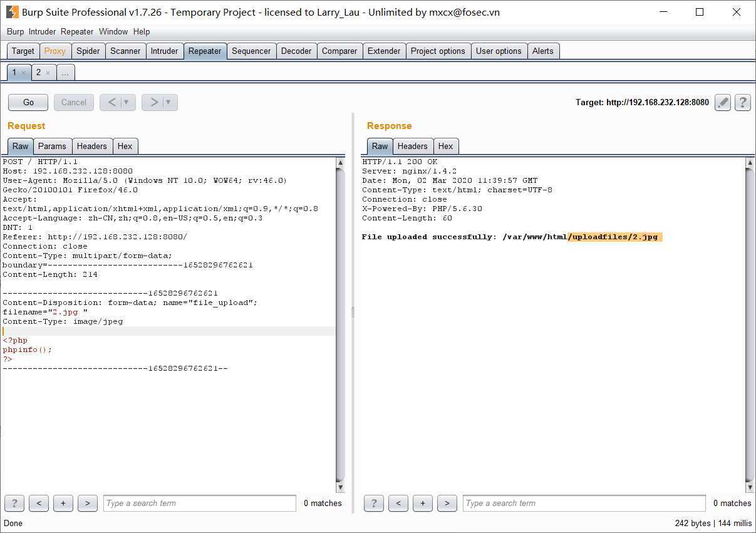Go to next match in response search
This screenshot has height=533, width=756.
point(447,503)
